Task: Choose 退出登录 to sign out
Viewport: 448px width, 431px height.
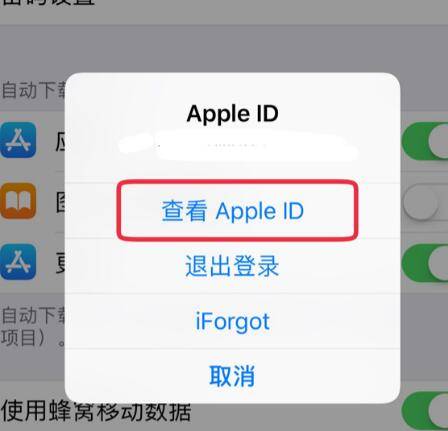Action: tap(232, 266)
